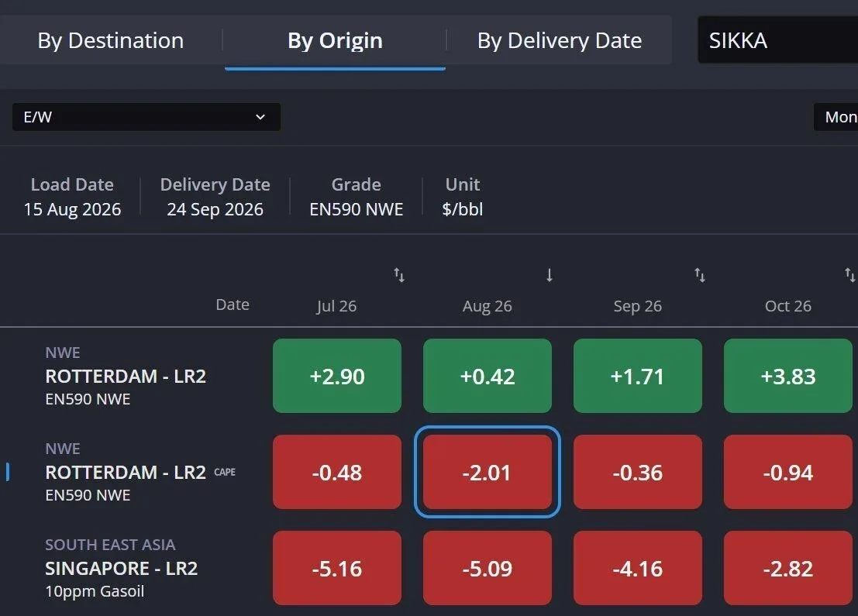Viewport: 858px width, 616px height.
Task: Click the -4.16 Singapore Sep 26 cell
Action: (x=637, y=568)
